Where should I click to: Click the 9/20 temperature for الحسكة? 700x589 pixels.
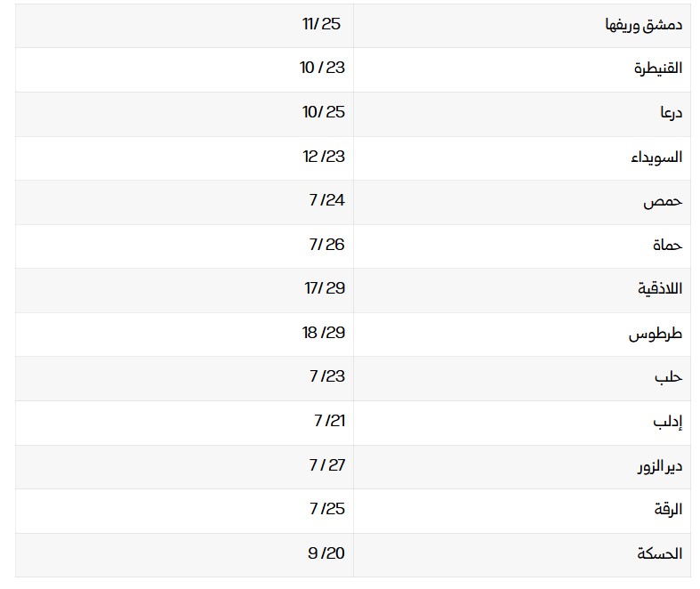tap(326, 553)
